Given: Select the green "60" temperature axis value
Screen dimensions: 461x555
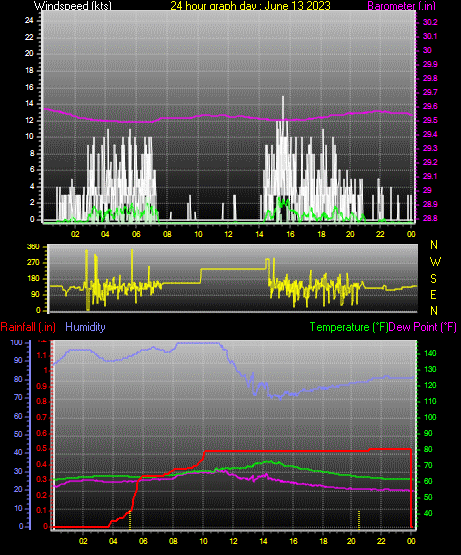Looking at the screenshot, I should pyautogui.click(x=428, y=481).
